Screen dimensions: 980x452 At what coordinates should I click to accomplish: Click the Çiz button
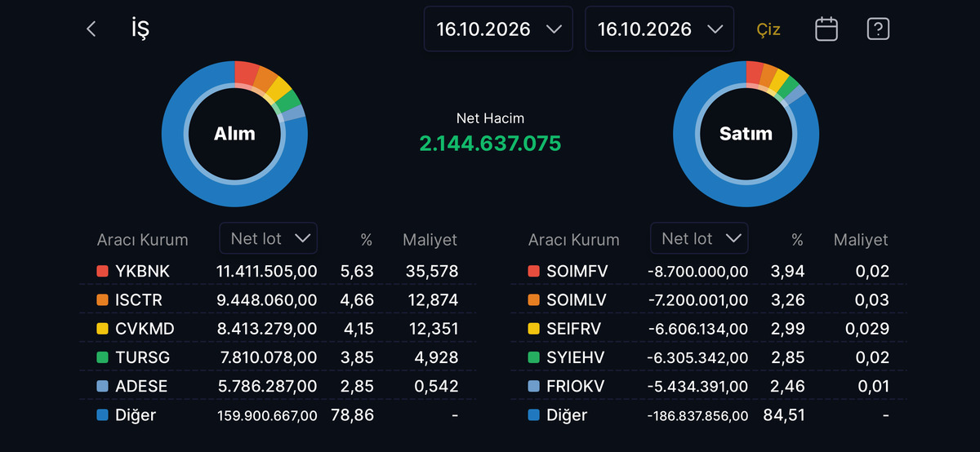(x=768, y=29)
